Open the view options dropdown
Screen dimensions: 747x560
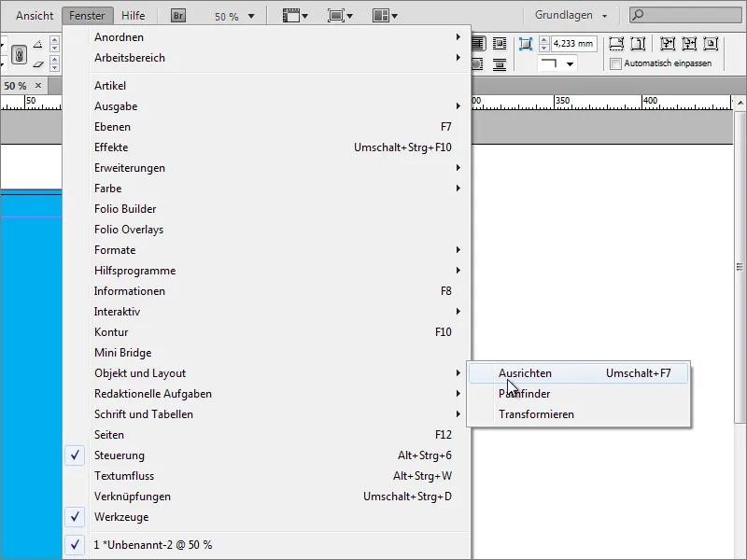295,16
